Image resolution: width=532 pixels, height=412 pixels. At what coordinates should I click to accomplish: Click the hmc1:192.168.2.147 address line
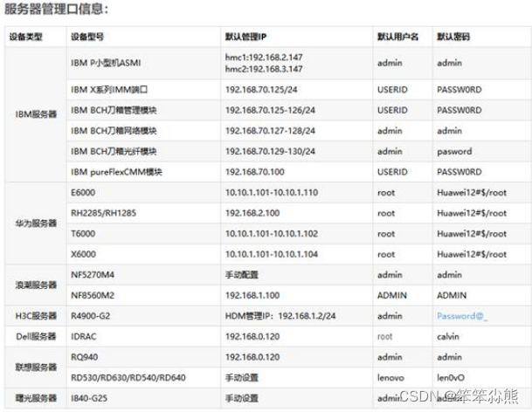[264, 57]
